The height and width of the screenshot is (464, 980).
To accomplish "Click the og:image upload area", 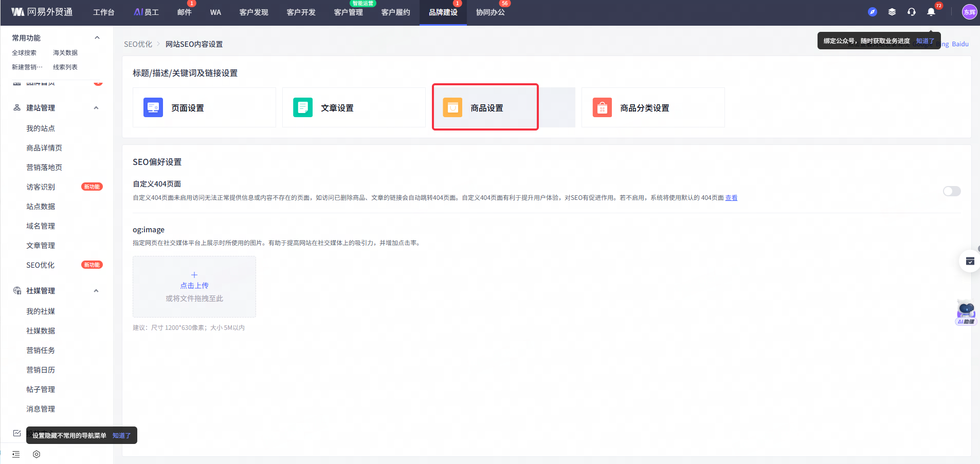I will tap(194, 287).
